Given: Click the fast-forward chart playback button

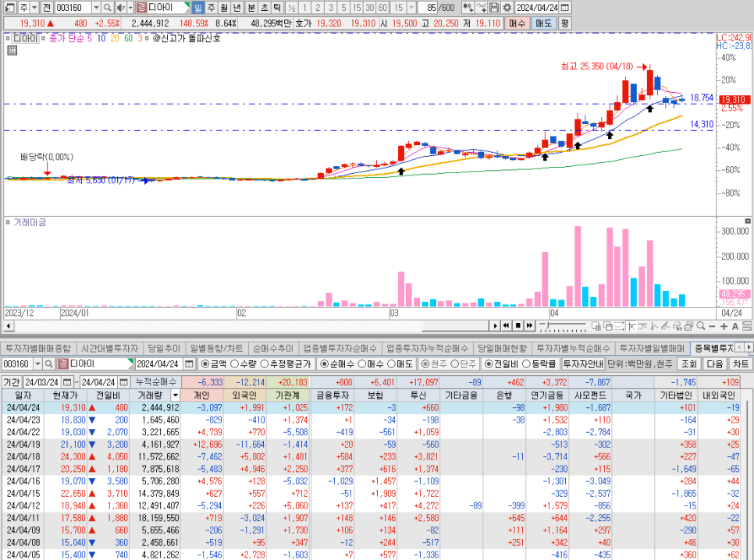Looking at the screenshot, I should [529, 325].
